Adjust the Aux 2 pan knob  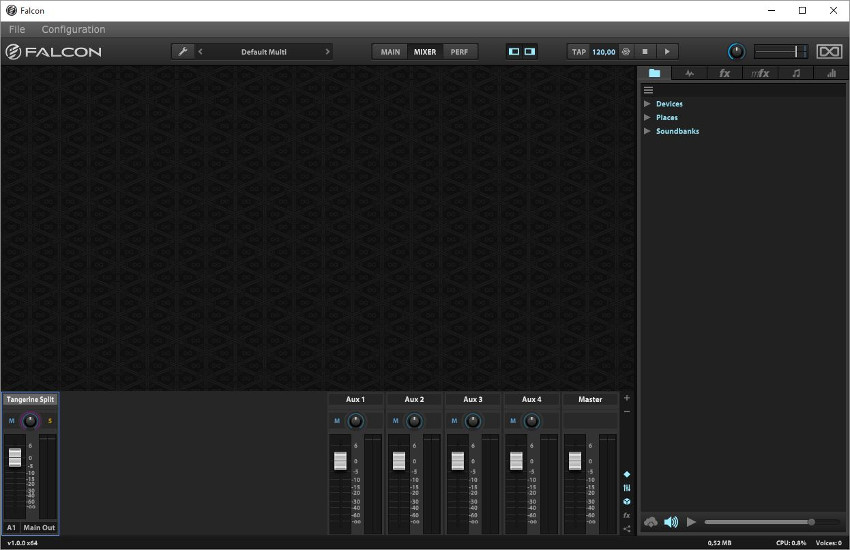coord(414,420)
